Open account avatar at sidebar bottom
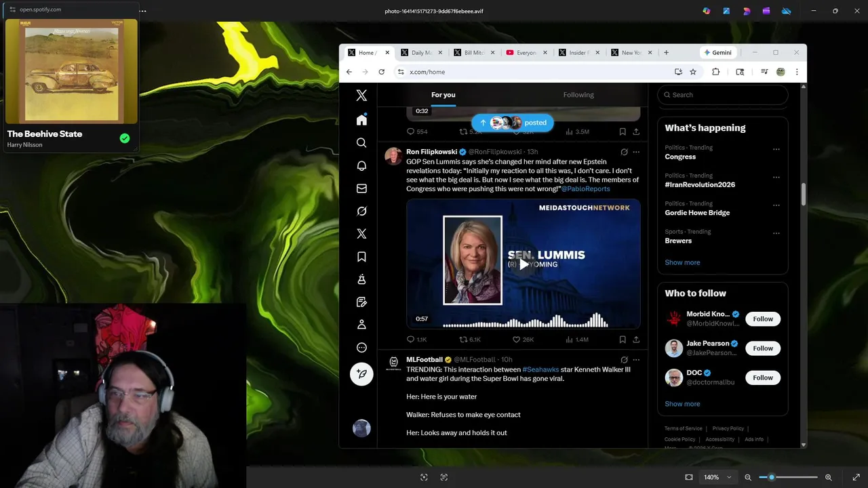The height and width of the screenshot is (488, 868). point(361,428)
